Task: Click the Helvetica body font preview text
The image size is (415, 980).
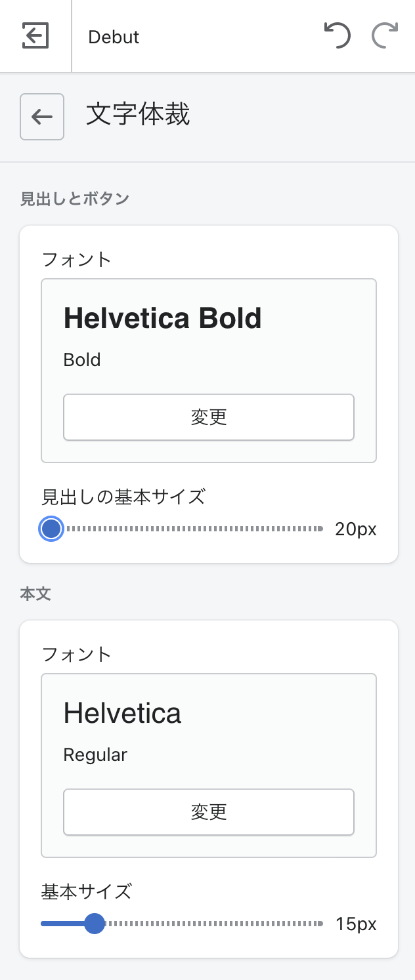Action: coord(122,713)
